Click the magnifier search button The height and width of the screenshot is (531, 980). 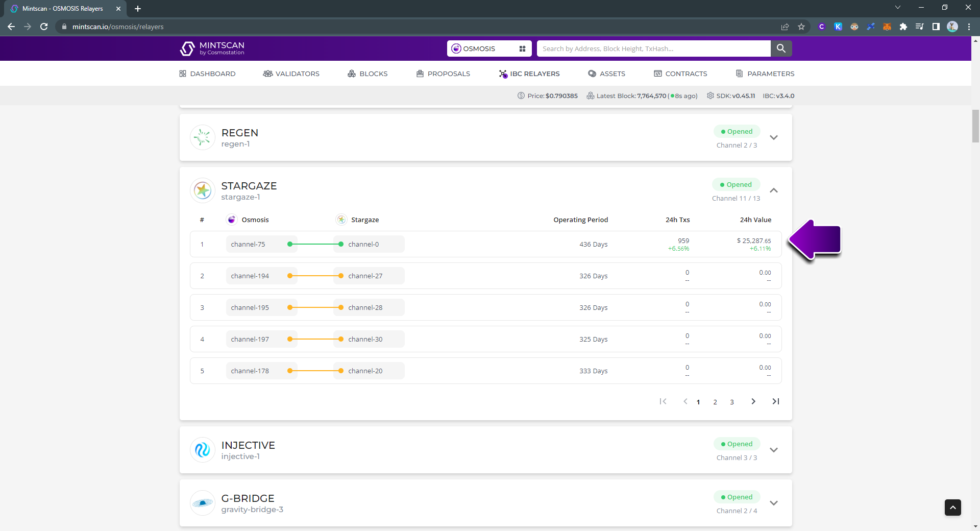[781, 49]
